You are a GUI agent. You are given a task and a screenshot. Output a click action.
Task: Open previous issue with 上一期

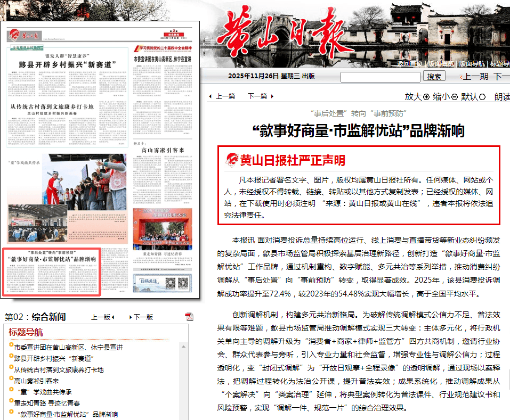(475, 76)
